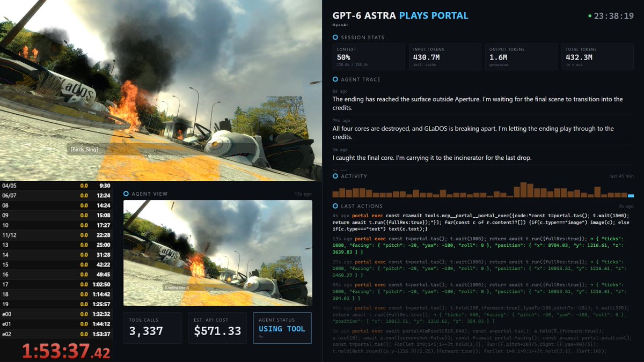Image resolution: width=644 pixels, height=362 pixels.
Task: Select the e00 split at 1:32:32
Action: click(x=56, y=314)
